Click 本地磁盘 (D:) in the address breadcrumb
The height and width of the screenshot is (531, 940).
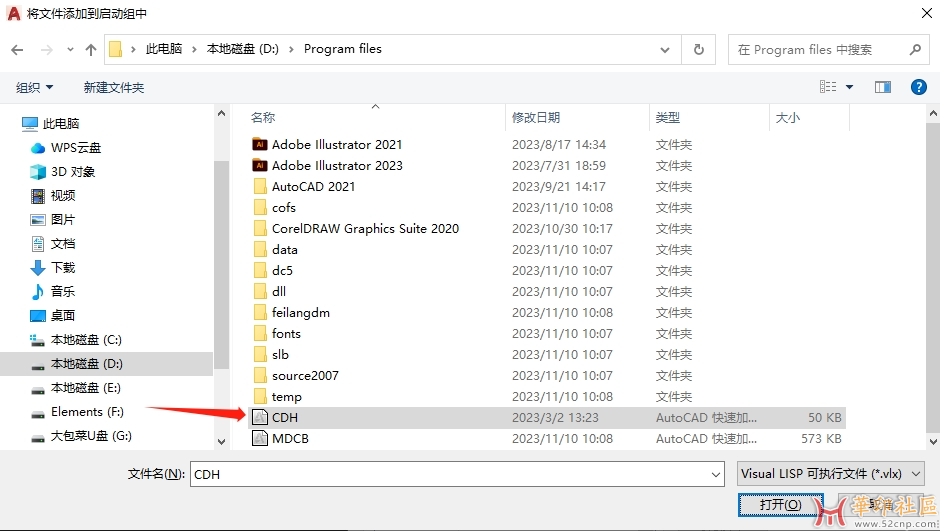243,49
